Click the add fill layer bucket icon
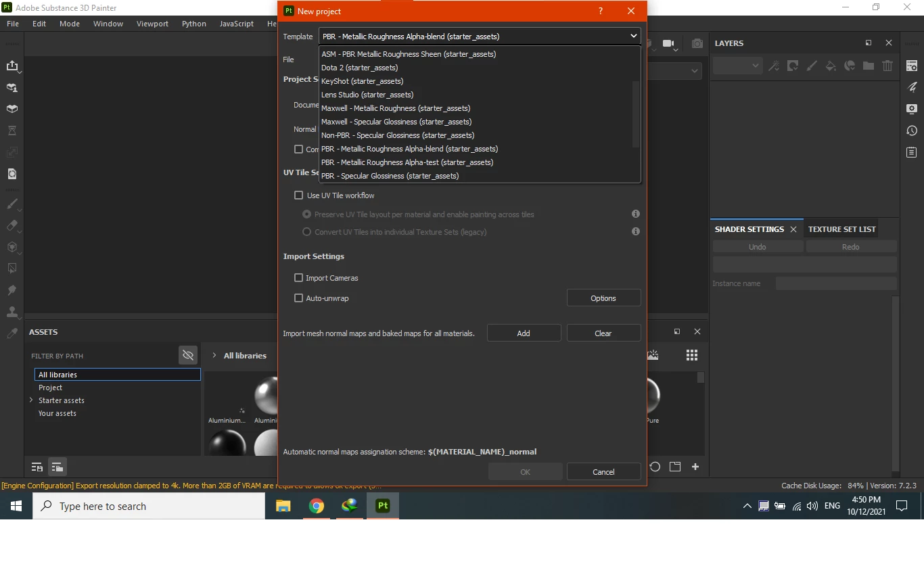This screenshot has height=585, width=924. pos(831,66)
